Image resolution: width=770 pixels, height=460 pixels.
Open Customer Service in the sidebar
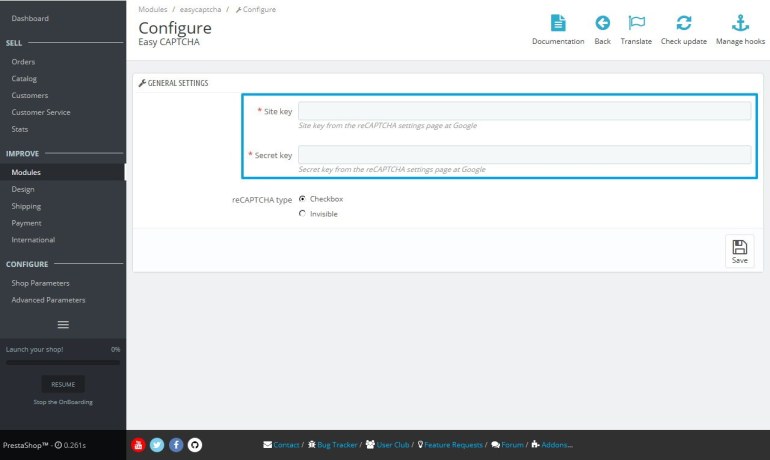point(41,112)
